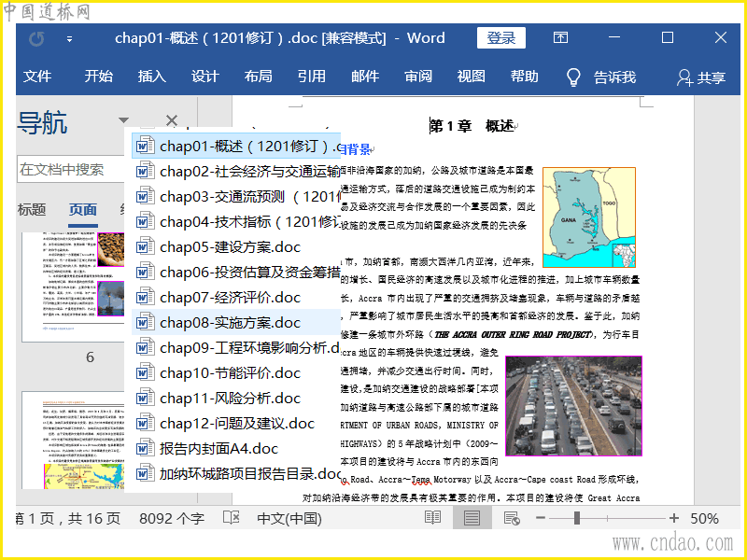Click zoom in plus button
The height and width of the screenshot is (560, 747).
pyautogui.click(x=673, y=518)
